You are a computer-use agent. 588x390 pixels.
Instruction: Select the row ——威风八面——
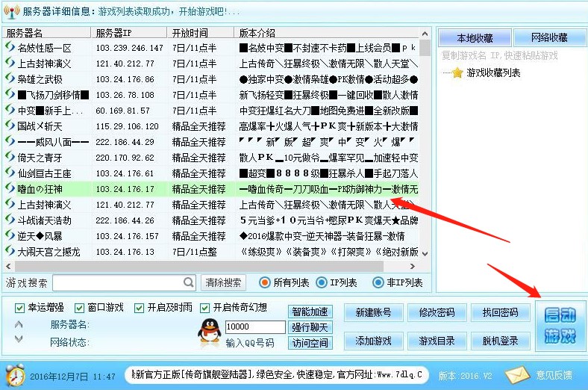[210, 141]
